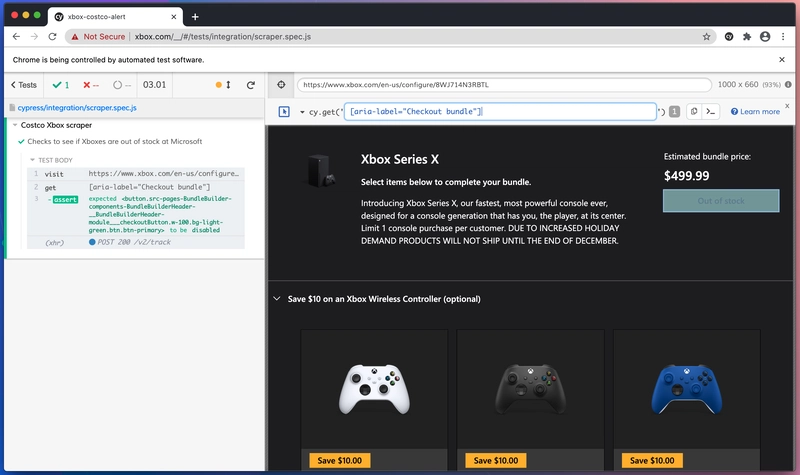Click the selector playground crosshair icon
Image resolution: width=800 pixels, height=475 pixels.
(x=281, y=85)
